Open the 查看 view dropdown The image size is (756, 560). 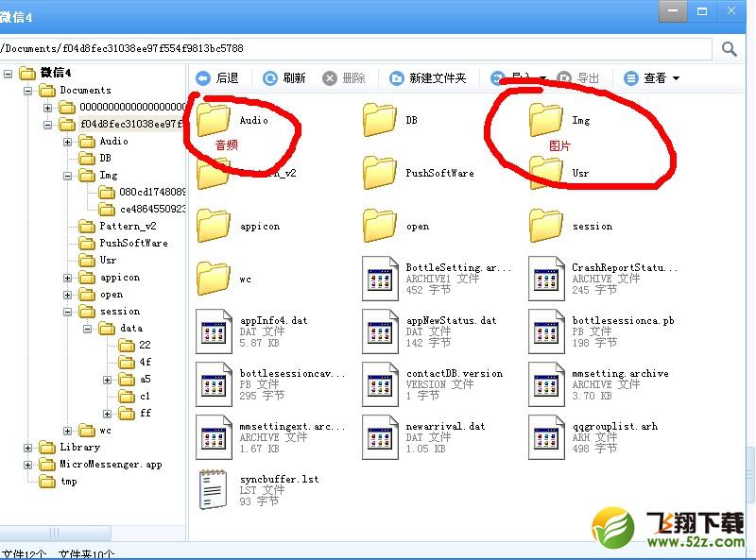[x=651, y=78]
